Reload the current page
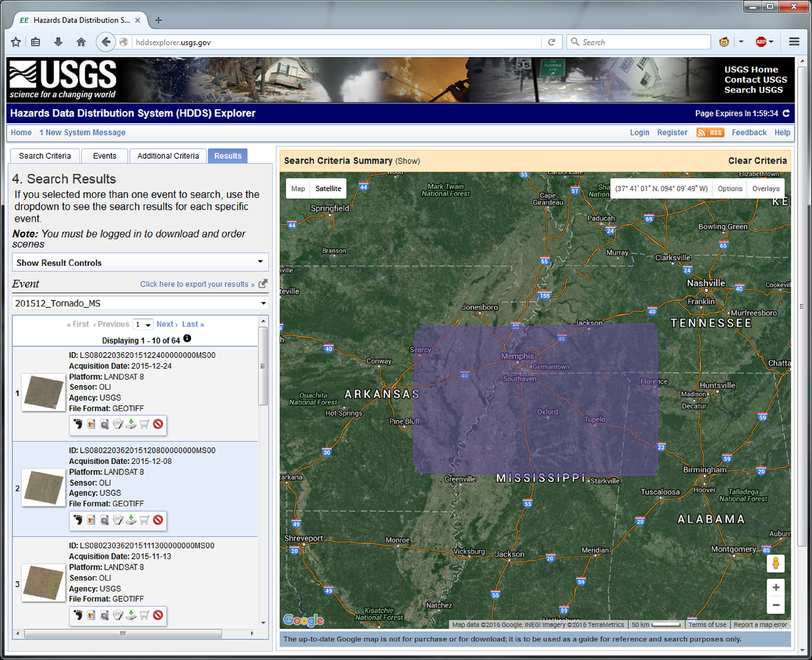The image size is (812, 660). click(552, 42)
